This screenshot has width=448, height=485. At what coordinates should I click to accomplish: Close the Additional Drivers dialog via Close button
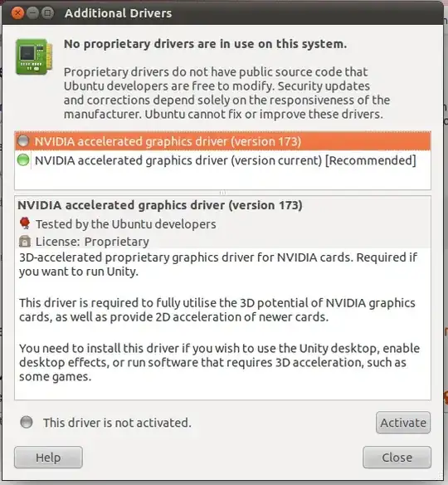(x=397, y=457)
